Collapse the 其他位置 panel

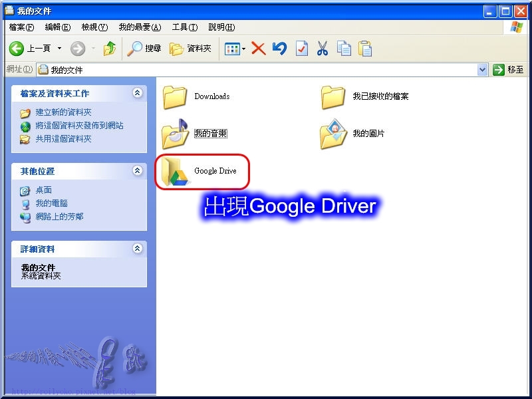point(138,170)
